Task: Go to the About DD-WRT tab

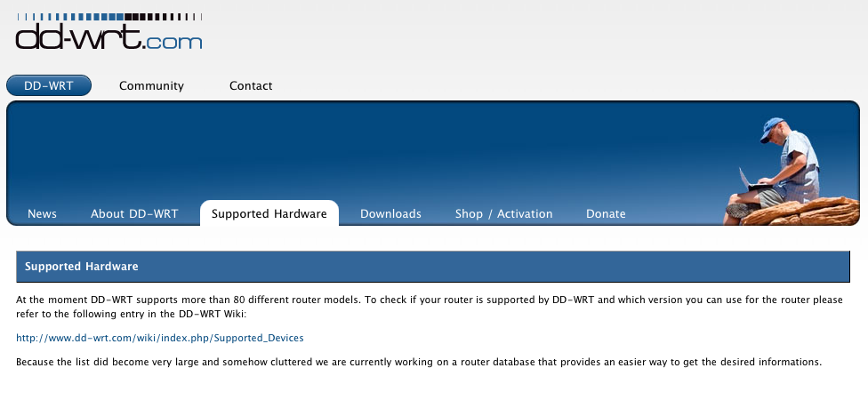Action: coord(134,213)
